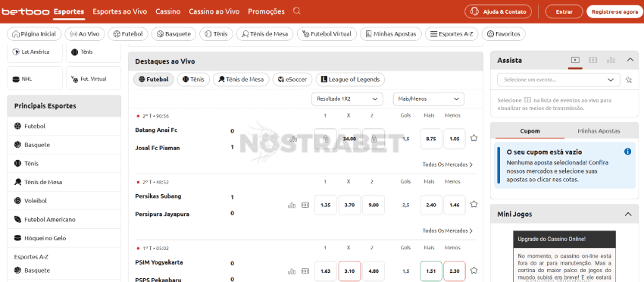
Task: Select Hóquei no Gelo in sidebar
Action: click(64, 238)
